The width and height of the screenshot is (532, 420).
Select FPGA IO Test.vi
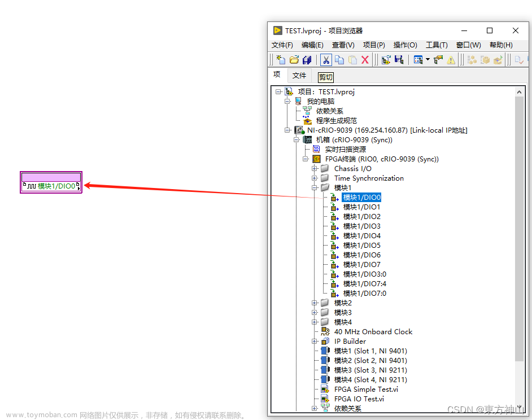tap(359, 399)
